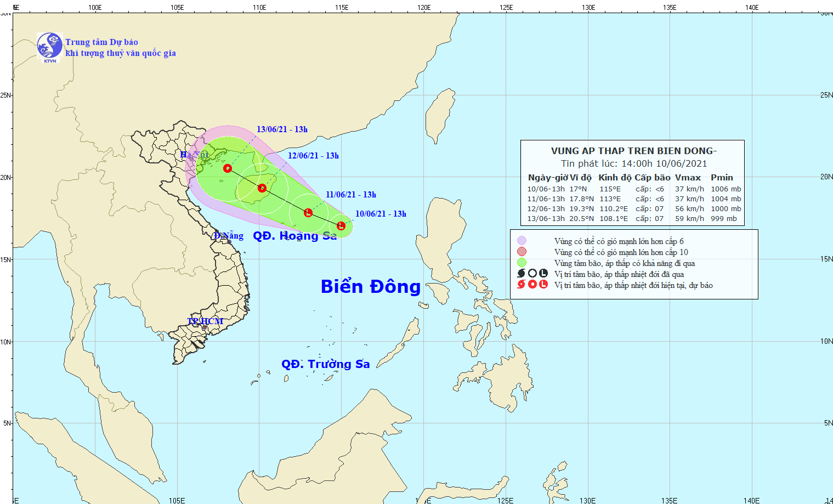Viewport: 833px width, 504px height.
Task: Click the '56 km/h' wind speed cell
Action: coord(690,209)
